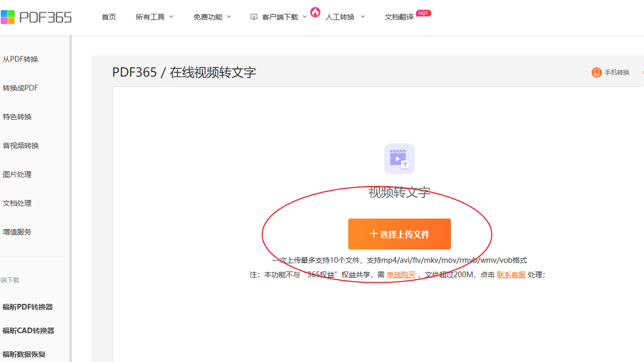644x362 pixels.
Task: Open 文档翻译 document translation
Action: (x=399, y=17)
